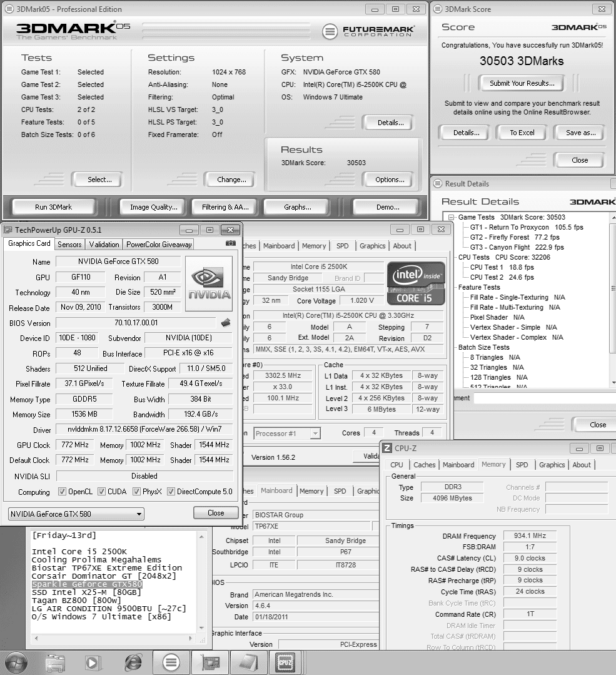Click the Intel Core i5 logo in CPU-Z
Viewport: 616px width, 675px height.
[416, 283]
